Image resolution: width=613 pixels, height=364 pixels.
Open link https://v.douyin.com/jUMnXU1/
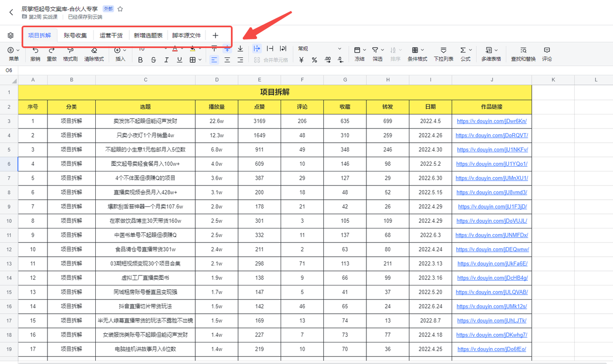(x=492, y=178)
